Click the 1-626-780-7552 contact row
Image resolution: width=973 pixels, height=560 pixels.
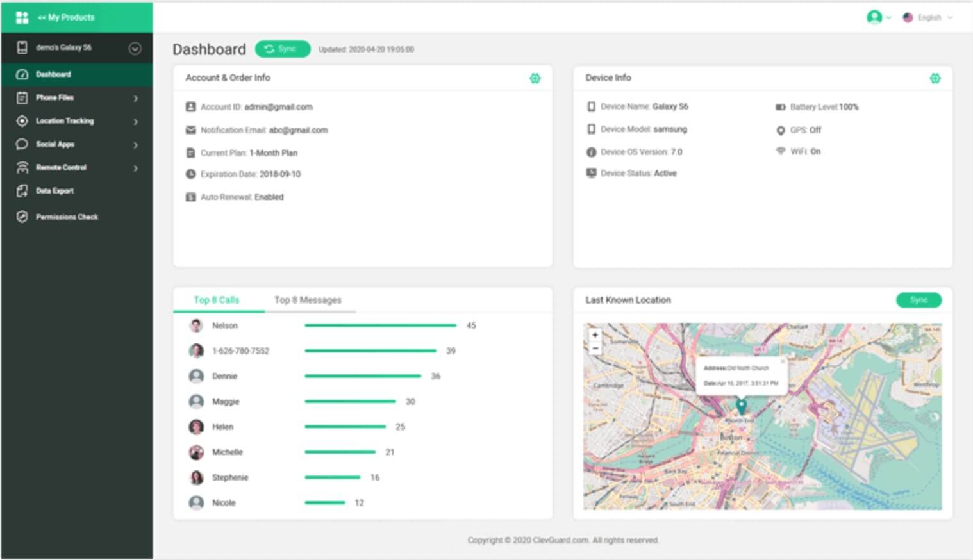pos(362,351)
